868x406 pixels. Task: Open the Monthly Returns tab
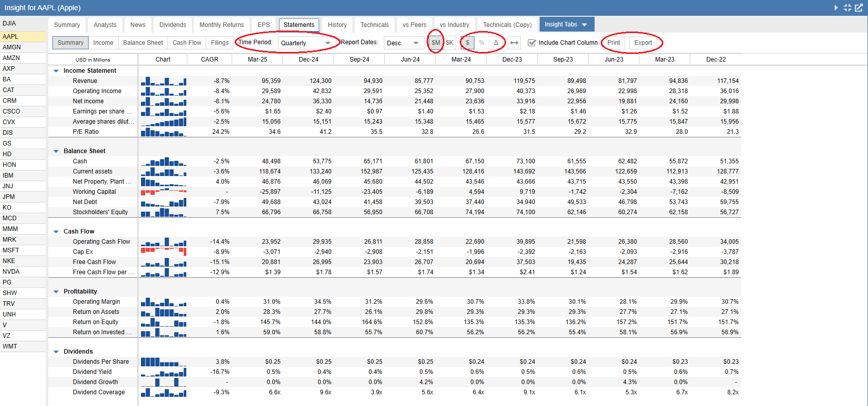(221, 25)
